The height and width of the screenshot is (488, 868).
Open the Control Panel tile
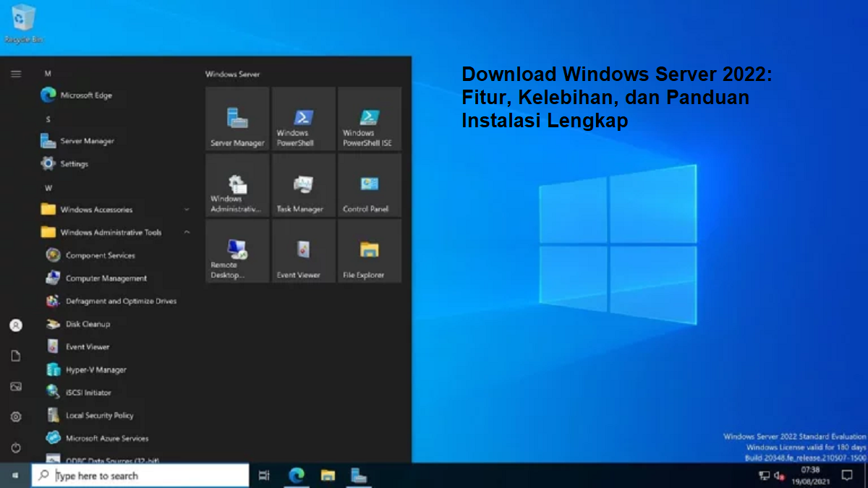369,185
